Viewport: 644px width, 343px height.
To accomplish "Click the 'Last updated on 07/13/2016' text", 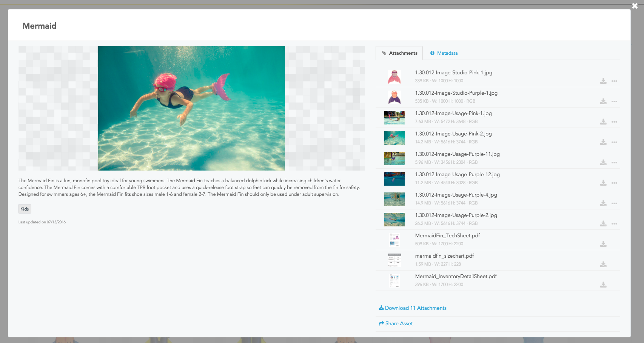I will pos(42,222).
